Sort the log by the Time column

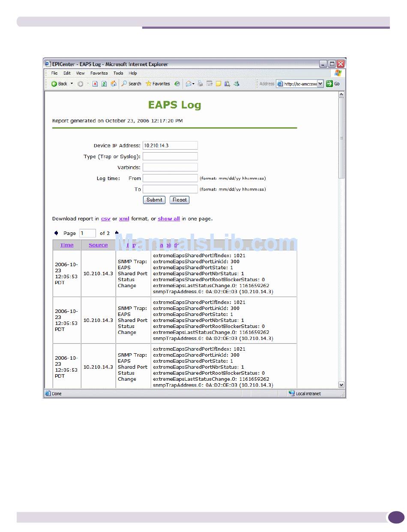point(67,245)
